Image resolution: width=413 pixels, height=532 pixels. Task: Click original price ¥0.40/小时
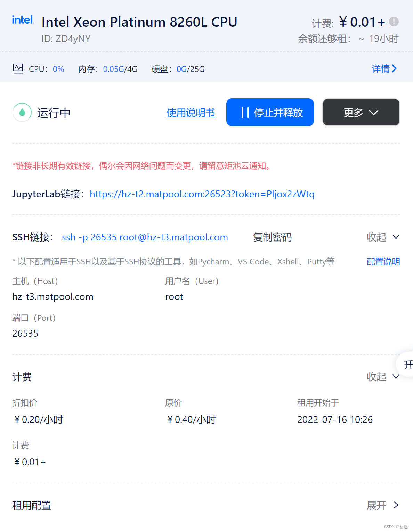(x=191, y=419)
